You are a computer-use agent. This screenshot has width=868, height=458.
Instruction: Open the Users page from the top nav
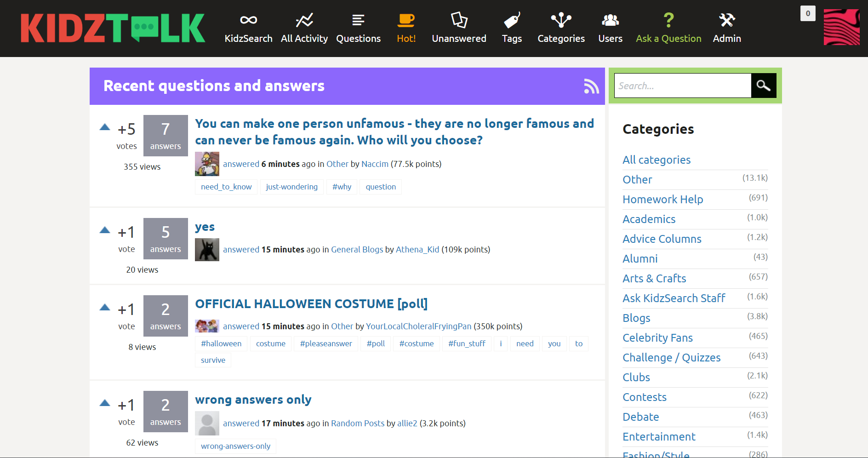tap(611, 28)
